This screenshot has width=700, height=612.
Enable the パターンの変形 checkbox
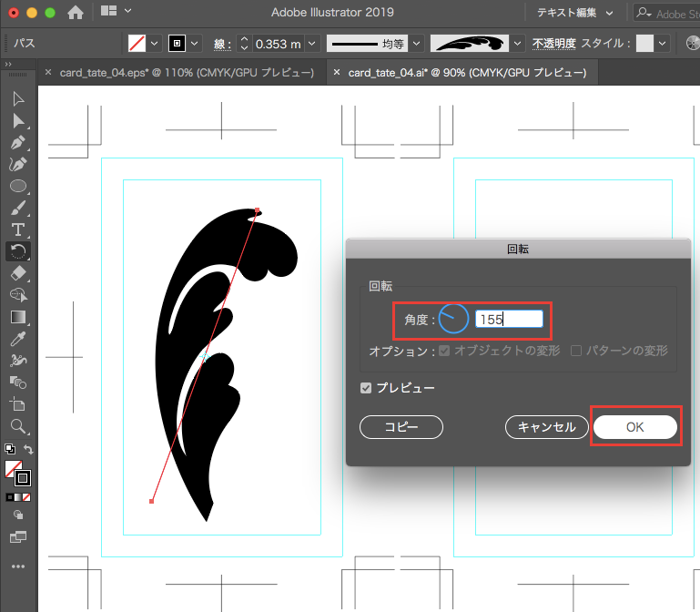pyautogui.click(x=576, y=351)
